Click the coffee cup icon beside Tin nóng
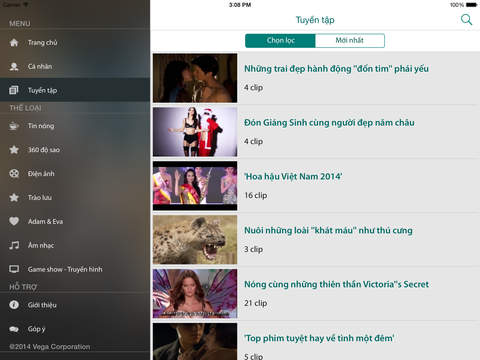The width and height of the screenshot is (480, 360). tap(14, 126)
